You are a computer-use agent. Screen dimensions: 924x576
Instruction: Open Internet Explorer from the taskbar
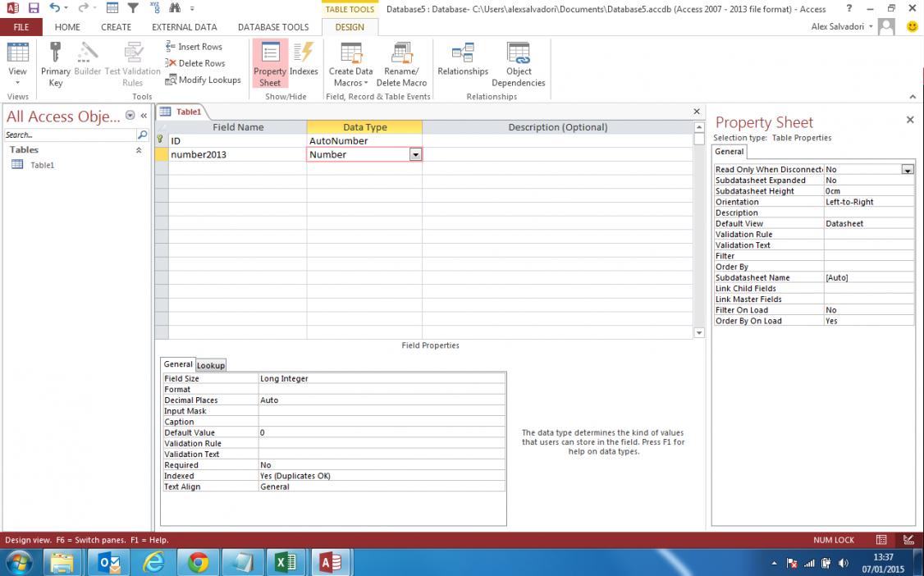click(153, 562)
